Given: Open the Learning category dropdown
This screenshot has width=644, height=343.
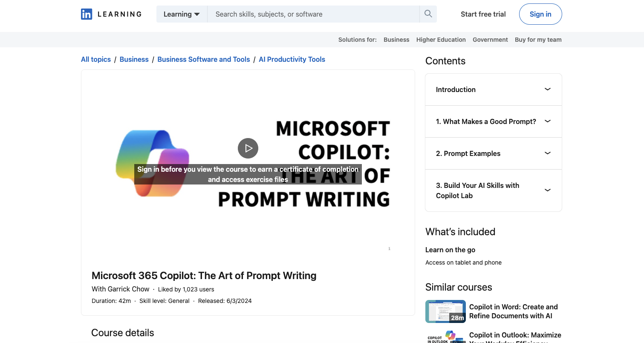Looking at the screenshot, I should tap(182, 14).
